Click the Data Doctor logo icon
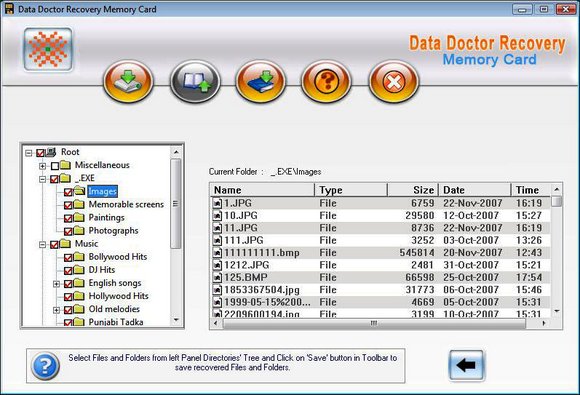The height and width of the screenshot is (395, 580). [48, 49]
